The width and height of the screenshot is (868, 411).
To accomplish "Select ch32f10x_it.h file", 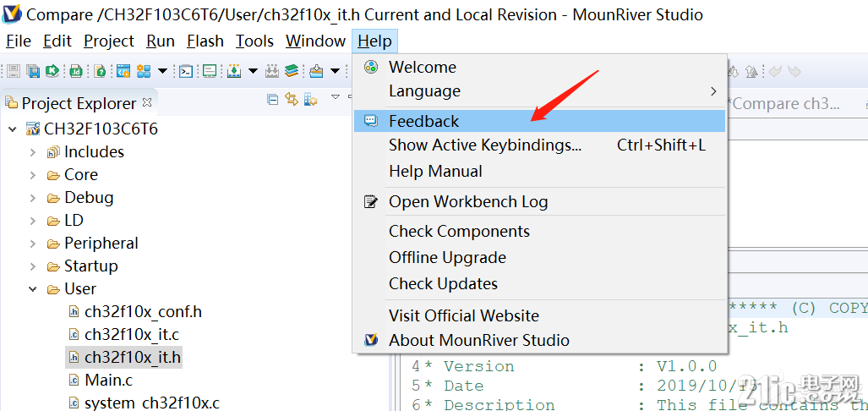I will click(x=124, y=358).
